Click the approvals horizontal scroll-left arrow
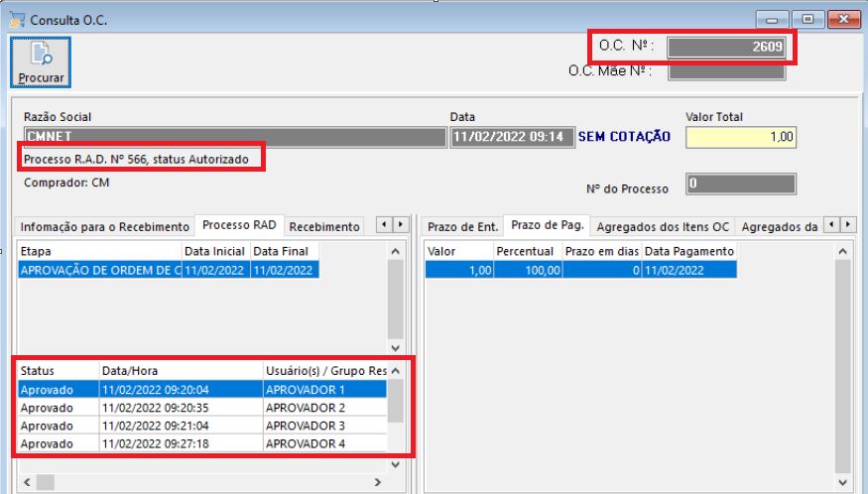The image size is (868, 494). [x=27, y=482]
